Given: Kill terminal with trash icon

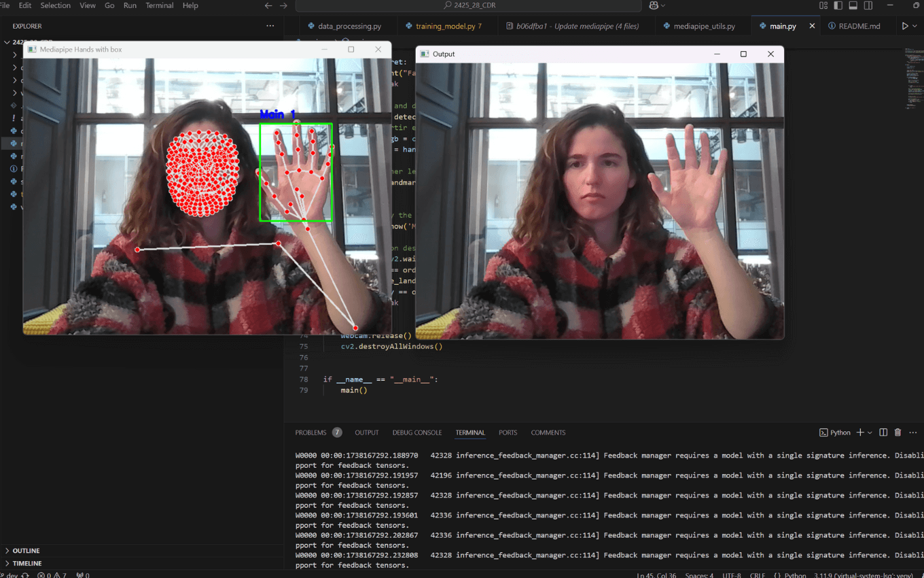Looking at the screenshot, I should pyautogui.click(x=898, y=432).
